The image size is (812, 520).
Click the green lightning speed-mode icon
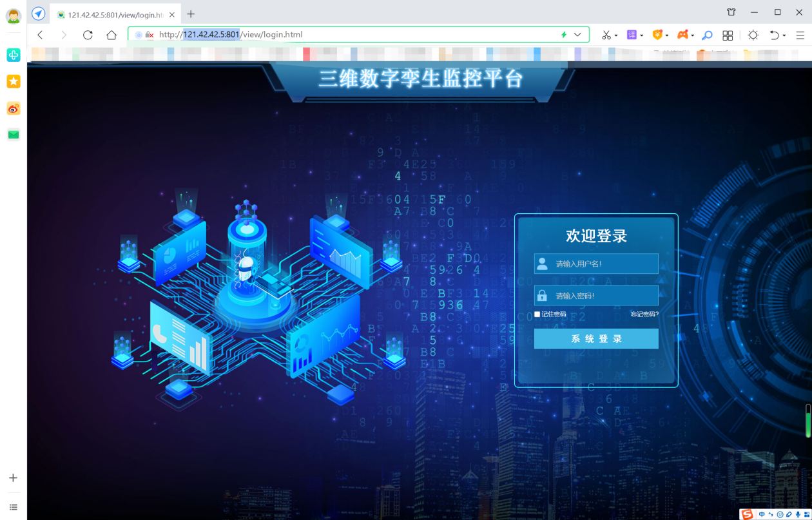click(564, 35)
